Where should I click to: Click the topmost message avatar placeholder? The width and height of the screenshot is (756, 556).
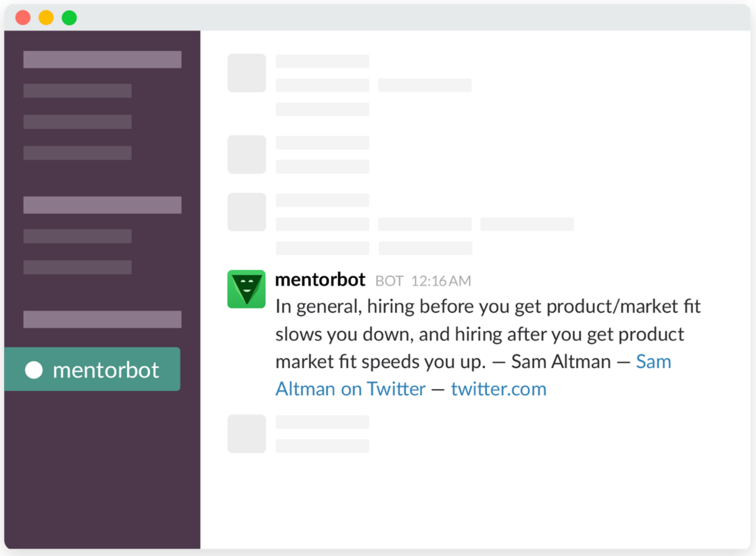coord(246,73)
